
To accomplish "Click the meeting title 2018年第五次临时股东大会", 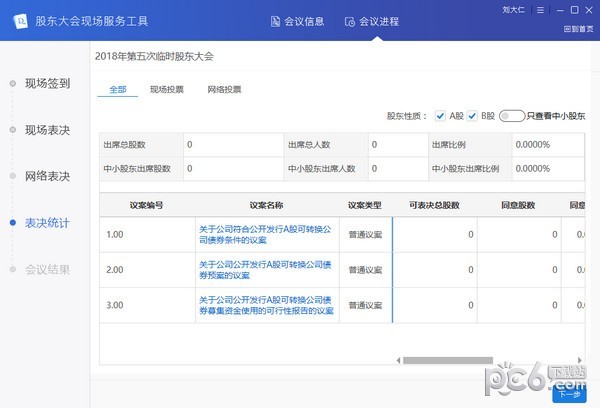I will (x=154, y=56).
